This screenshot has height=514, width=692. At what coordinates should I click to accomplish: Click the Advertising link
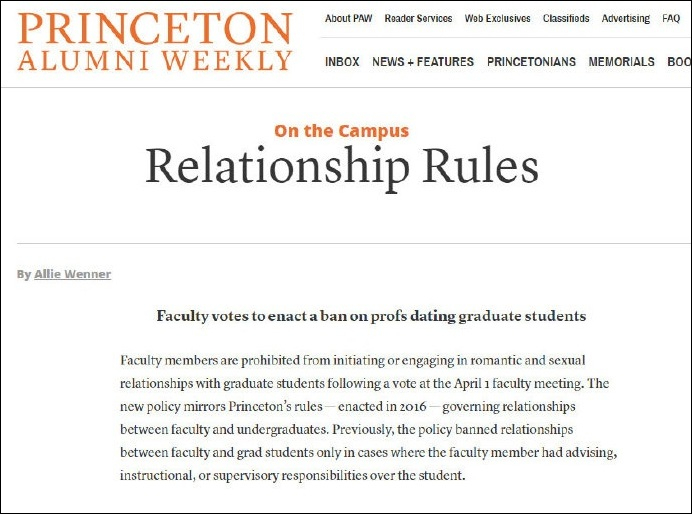[x=626, y=18]
